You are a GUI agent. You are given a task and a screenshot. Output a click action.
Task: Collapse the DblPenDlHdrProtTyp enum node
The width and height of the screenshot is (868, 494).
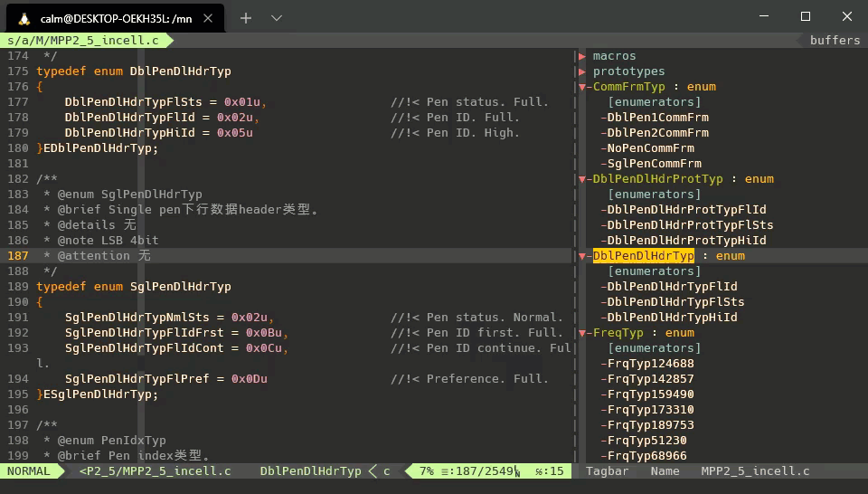click(581, 179)
